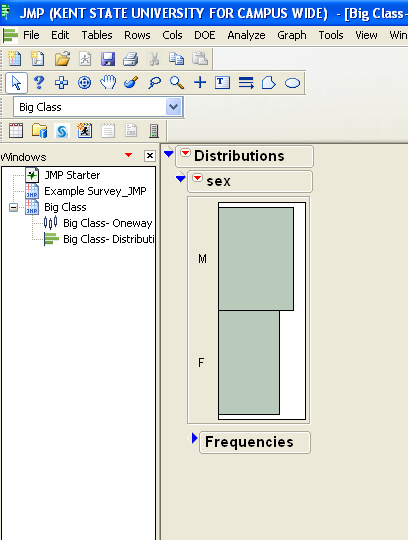
Task: Open the Big Class table dropdown
Action: (x=173, y=107)
